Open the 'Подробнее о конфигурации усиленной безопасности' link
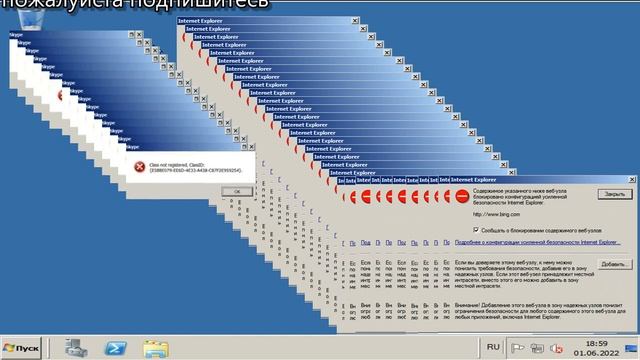The width and height of the screenshot is (640, 360). 538,242
